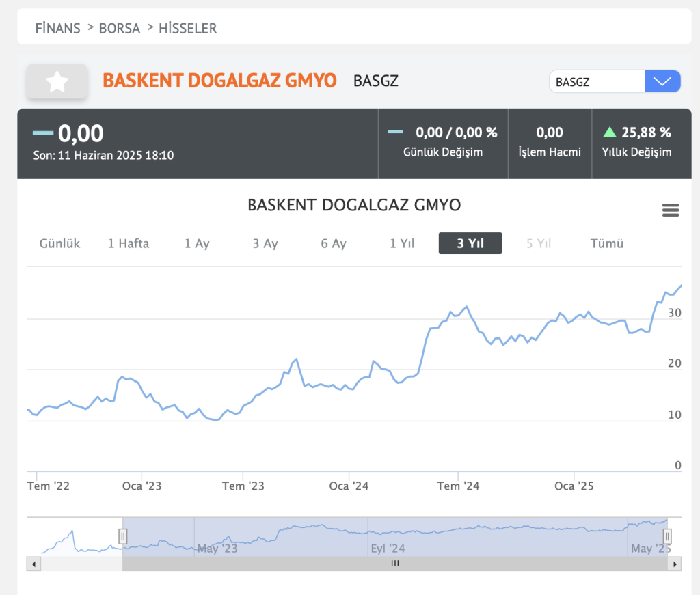Show the Tümü full range
This screenshot has width=700, height=595.
click(x=607, y=244)
